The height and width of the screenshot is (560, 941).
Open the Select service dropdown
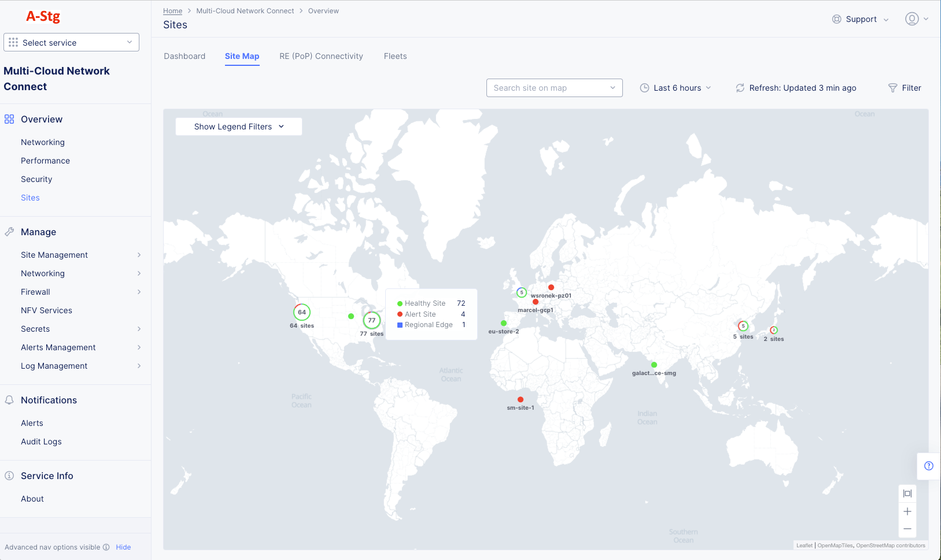71,42
